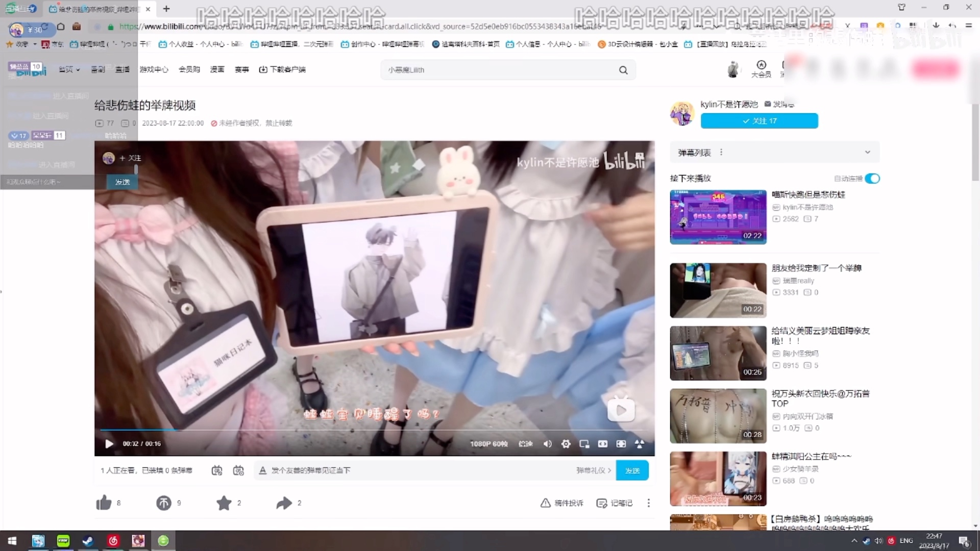Click the 关注17 follow button

tap(758, 121)
